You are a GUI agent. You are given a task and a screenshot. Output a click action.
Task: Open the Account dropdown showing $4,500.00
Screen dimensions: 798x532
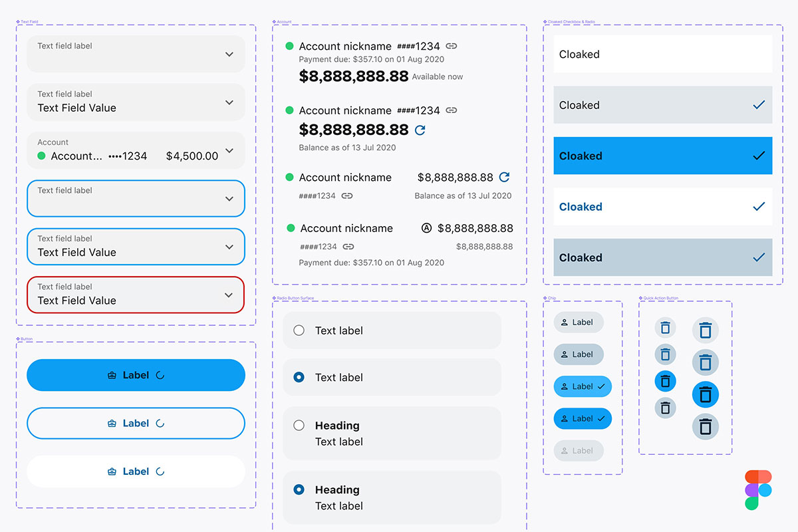[229, 151]
